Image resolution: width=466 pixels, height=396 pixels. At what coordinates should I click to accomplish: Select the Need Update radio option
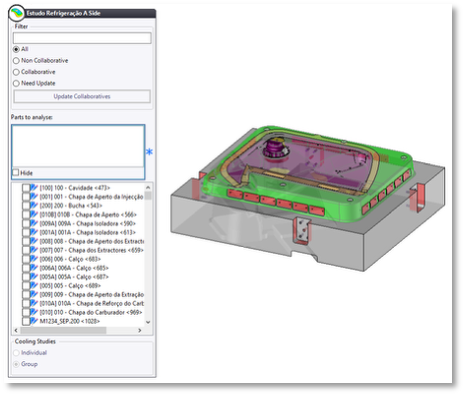16,83
